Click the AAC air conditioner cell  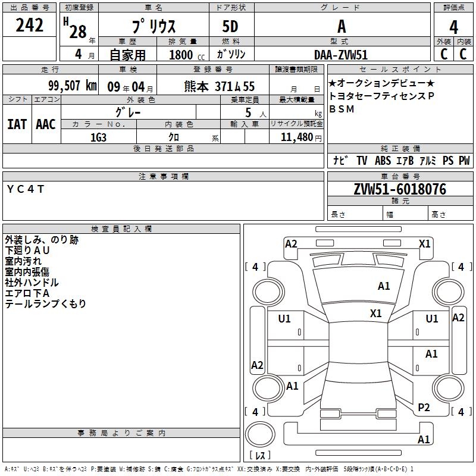[x=46, y=124]
